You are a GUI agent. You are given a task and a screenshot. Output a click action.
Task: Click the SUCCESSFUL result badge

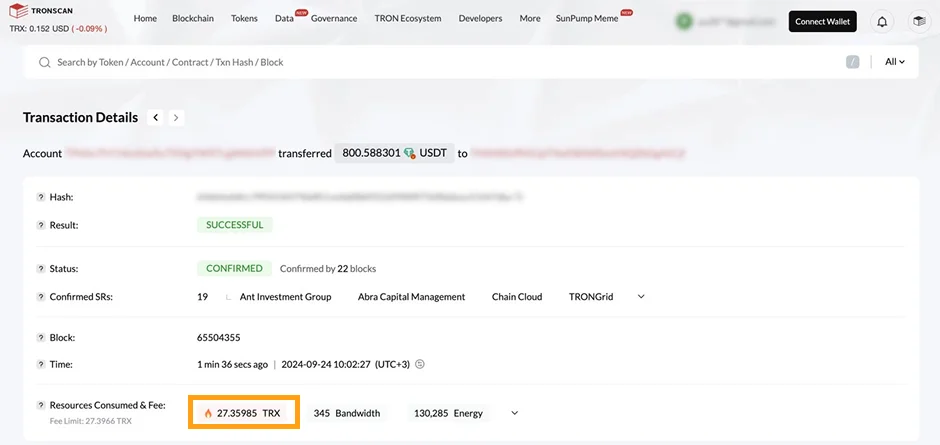click(234, 225)
